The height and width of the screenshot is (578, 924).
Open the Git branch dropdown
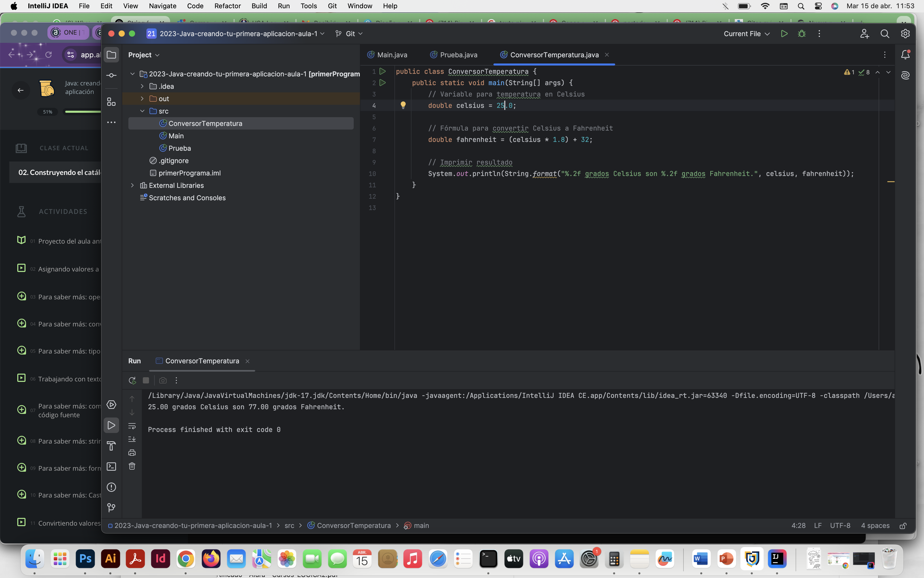coord(349,34)
